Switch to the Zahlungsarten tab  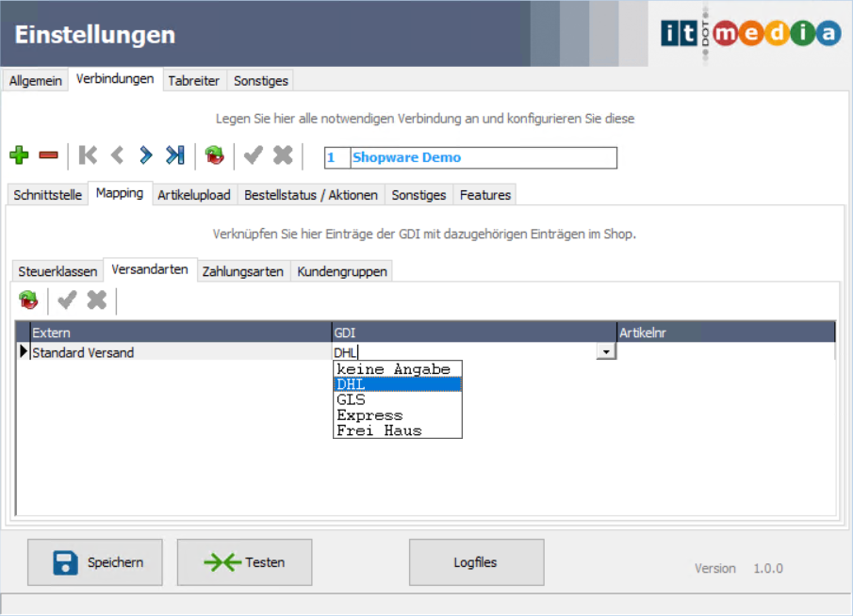click(243, 271)
